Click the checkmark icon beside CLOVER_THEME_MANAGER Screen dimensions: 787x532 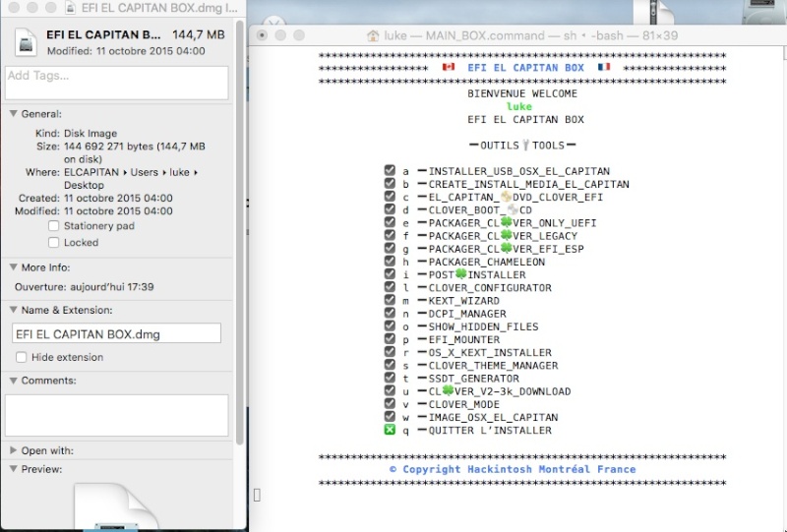(390, 365)
